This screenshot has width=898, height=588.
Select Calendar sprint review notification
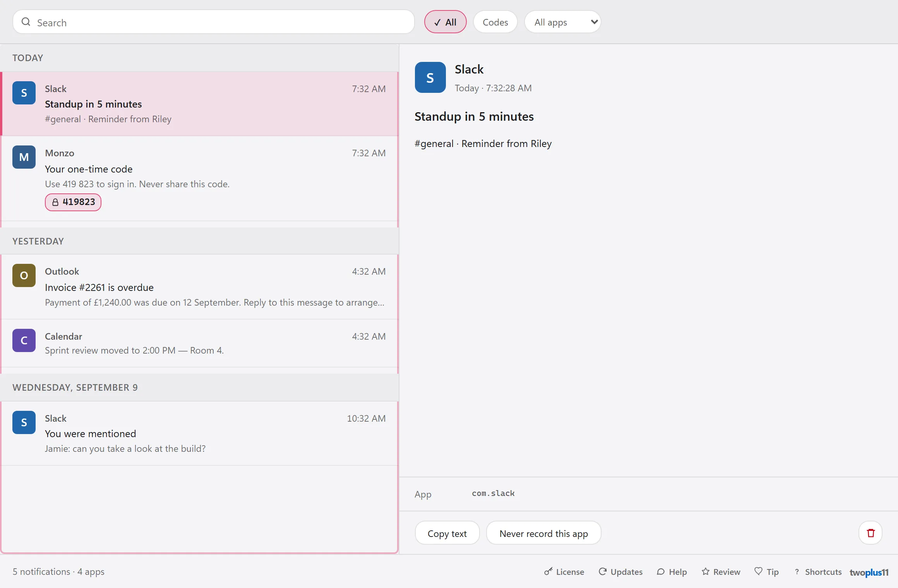pyautogui.click(x=200, y=343)
